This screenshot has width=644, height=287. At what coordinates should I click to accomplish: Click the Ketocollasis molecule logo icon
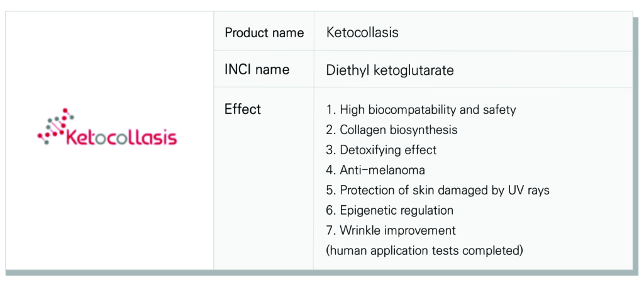click(55, 127)
